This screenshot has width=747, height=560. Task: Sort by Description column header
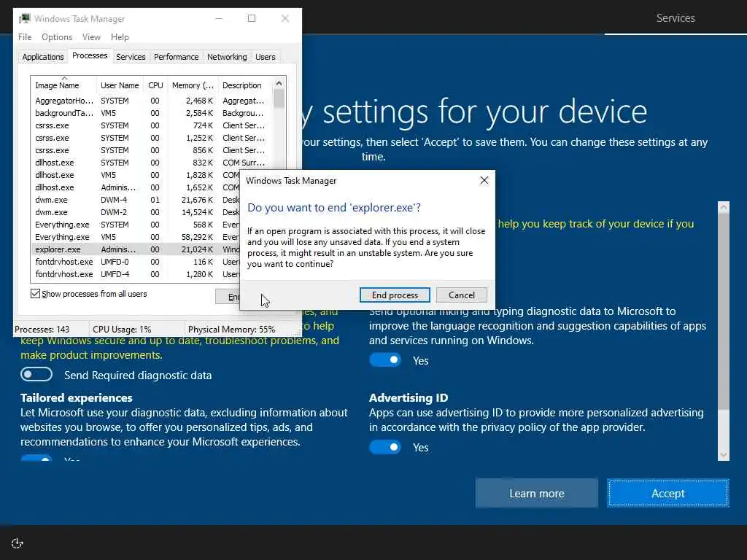pyautogui.click(x=245, y=85)
